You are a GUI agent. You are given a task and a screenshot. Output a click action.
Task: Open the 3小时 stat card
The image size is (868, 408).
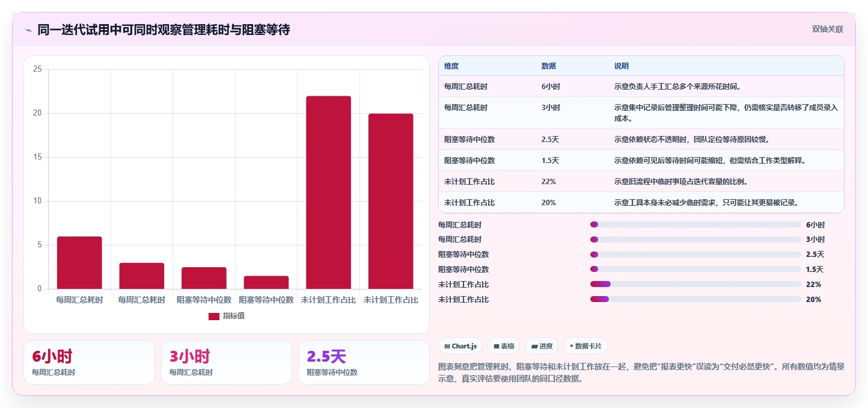click(227, 362)
